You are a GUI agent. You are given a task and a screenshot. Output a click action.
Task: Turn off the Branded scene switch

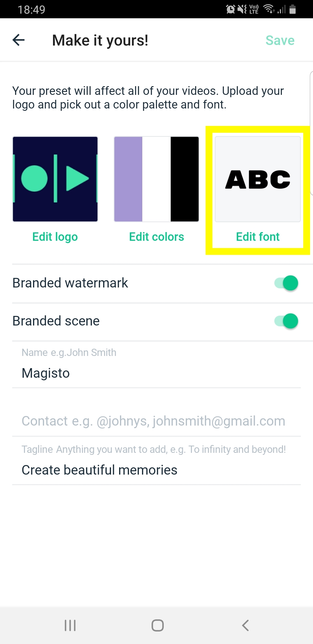pyautogui.click(x=286, y=321)
